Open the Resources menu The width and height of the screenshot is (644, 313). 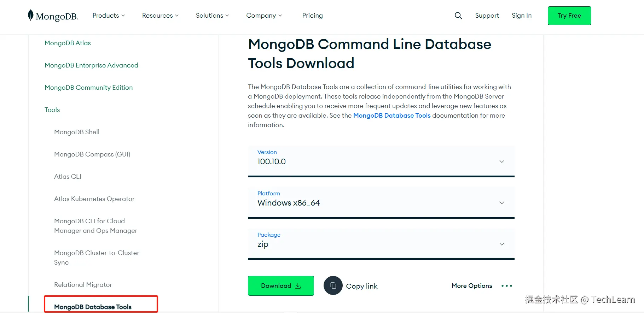[x=160, y=16]
